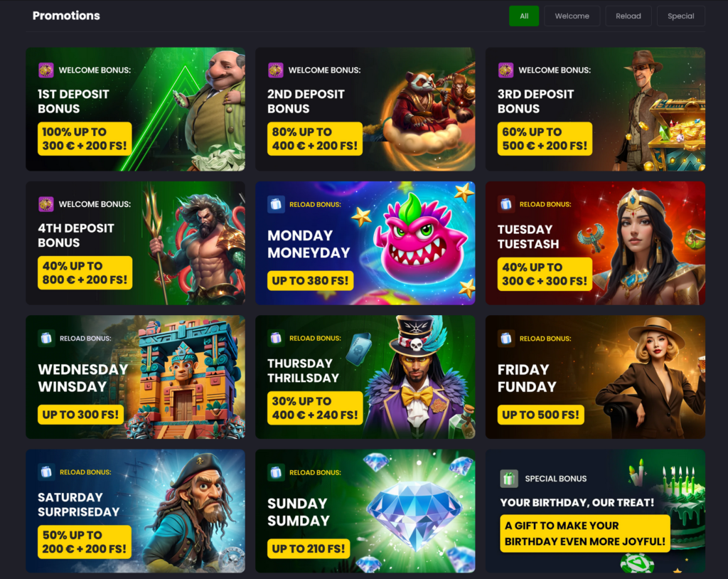The width and height of the screenshot is (728, 579).
Task: Click the Special Bonus green gift icon
Action: pos(509,479)
